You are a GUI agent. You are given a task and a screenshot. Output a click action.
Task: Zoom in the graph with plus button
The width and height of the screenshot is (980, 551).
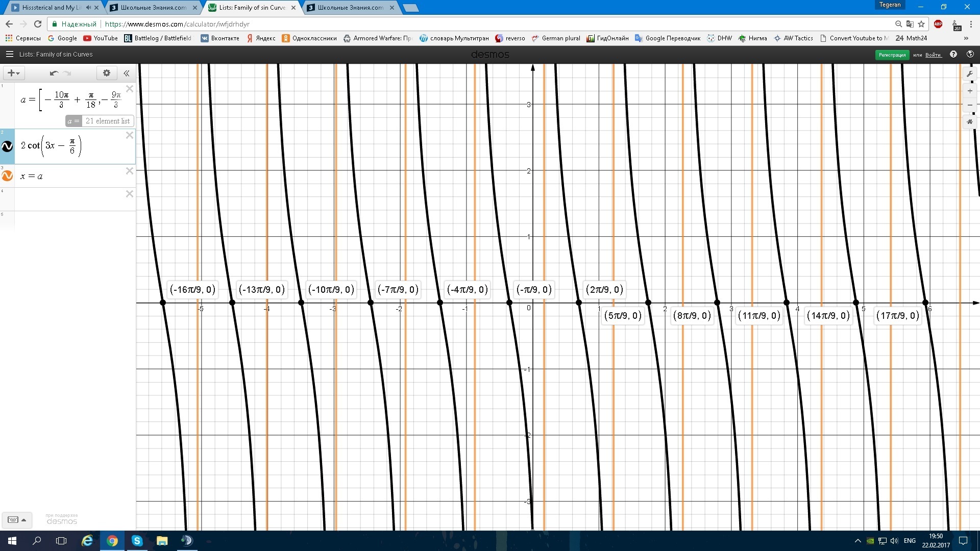click(x=970, y=91)
